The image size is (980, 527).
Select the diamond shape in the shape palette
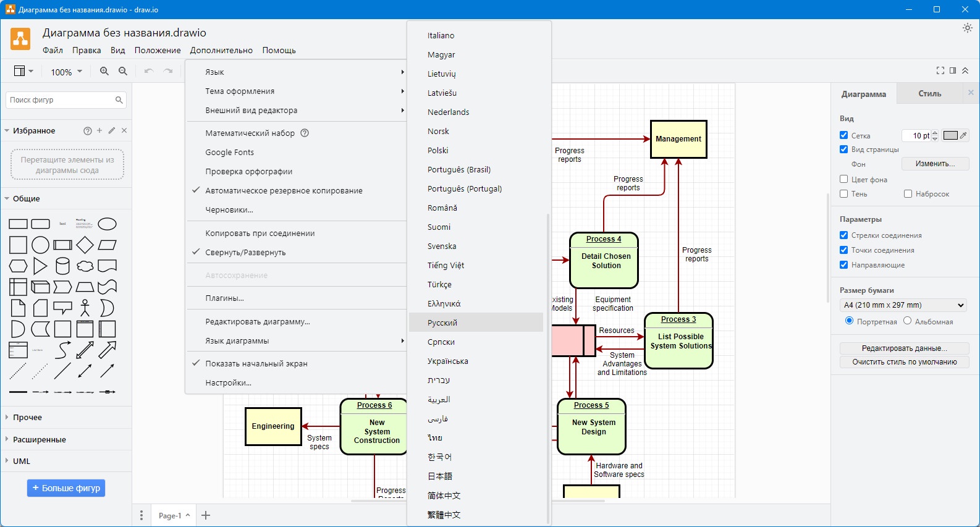[x=85, y=245]
